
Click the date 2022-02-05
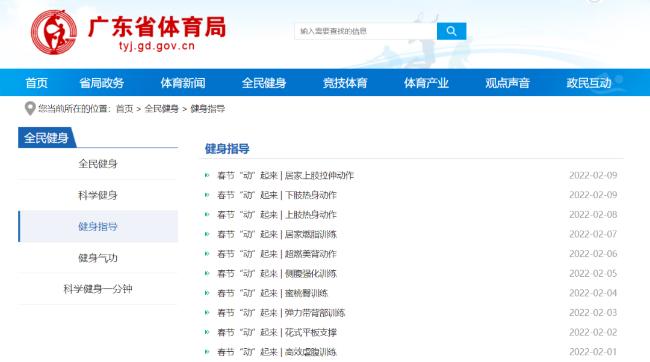(593, 274)
